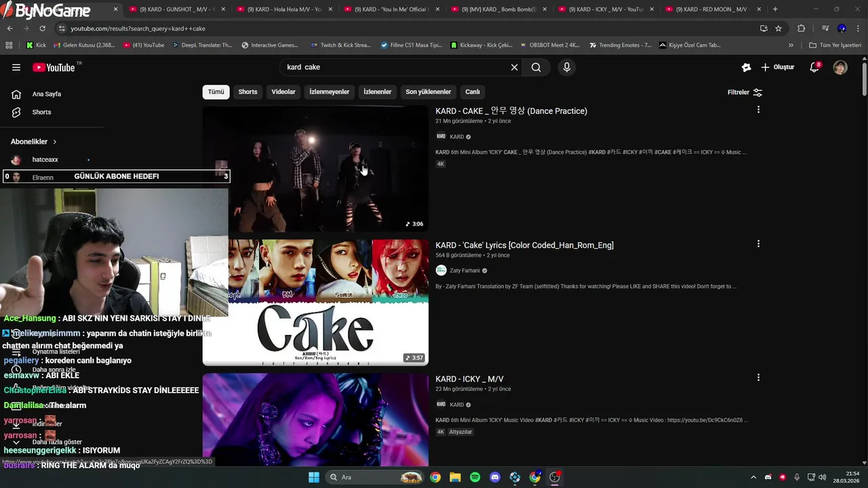Open more options for CAKE Dance Practice video
The image size is (868, 488).
coord(758,110)
